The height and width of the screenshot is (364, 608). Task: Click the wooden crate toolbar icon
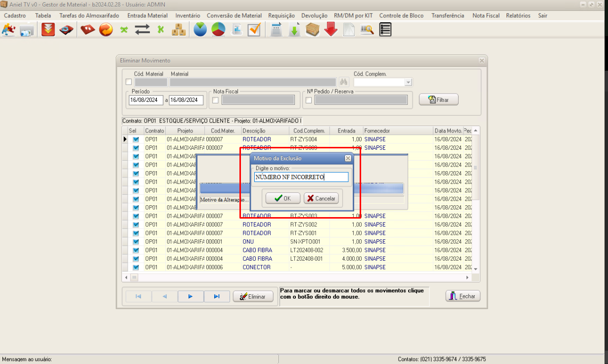[x=313, y=30]
